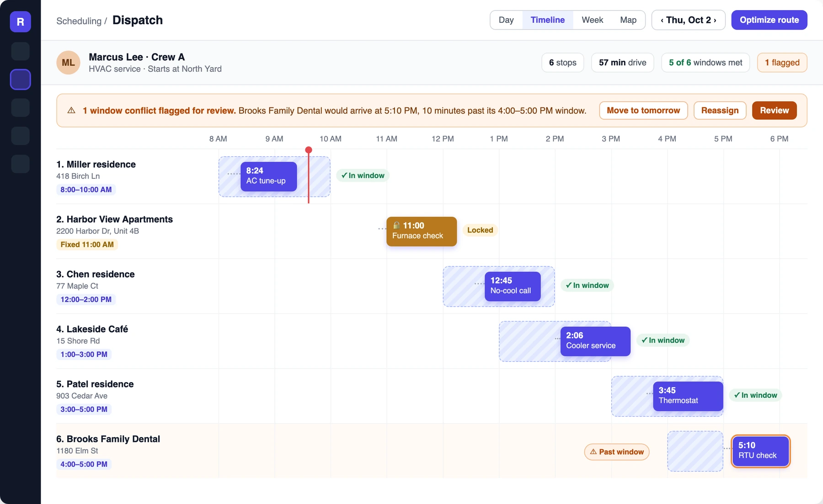823x504 pixels.
Task: Click the ML avatar for Marcus Lee
Action: tap(68, 63)
